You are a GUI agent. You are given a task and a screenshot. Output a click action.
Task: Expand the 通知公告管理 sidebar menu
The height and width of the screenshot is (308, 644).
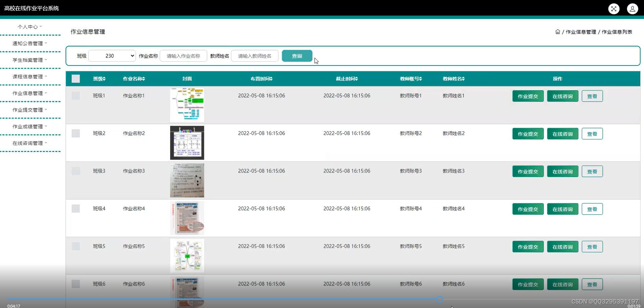click(30, 43)
